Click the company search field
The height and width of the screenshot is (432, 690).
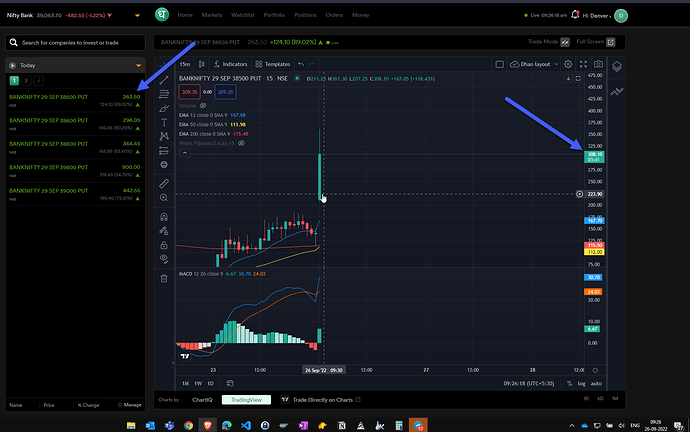[75, 43]
